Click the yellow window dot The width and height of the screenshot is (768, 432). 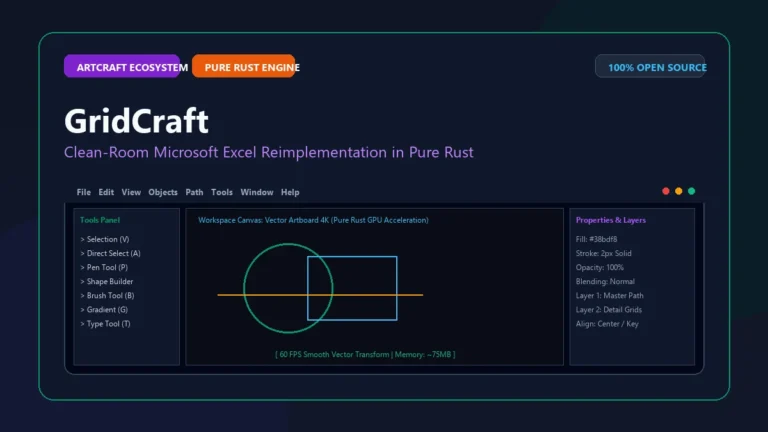point(678,191)
